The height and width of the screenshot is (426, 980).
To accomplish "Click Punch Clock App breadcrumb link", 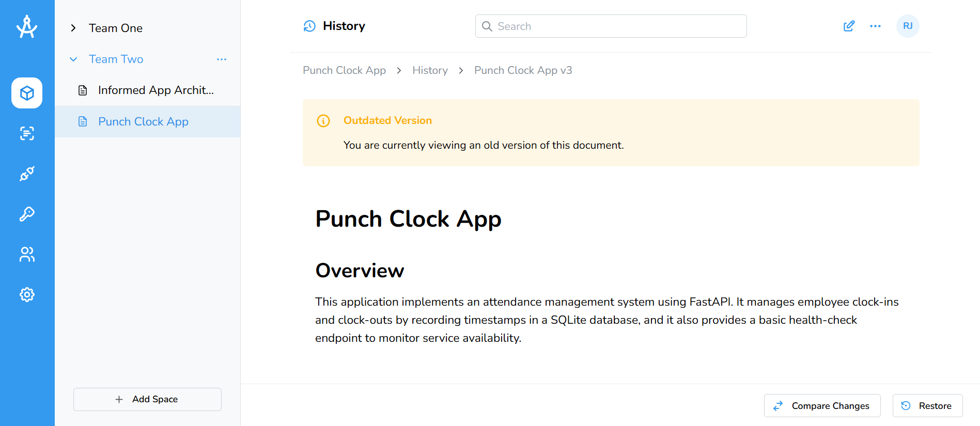I will click(x=344, y=70).
